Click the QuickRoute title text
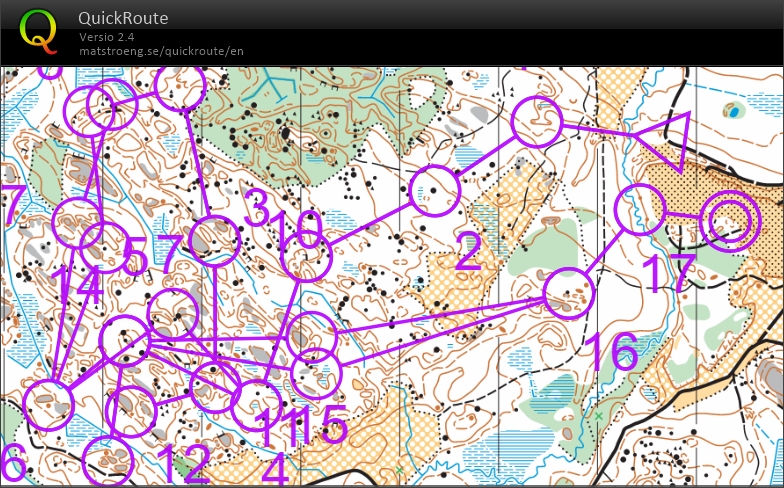The height and width of the screenshot is (488, 784). [123, 18]
